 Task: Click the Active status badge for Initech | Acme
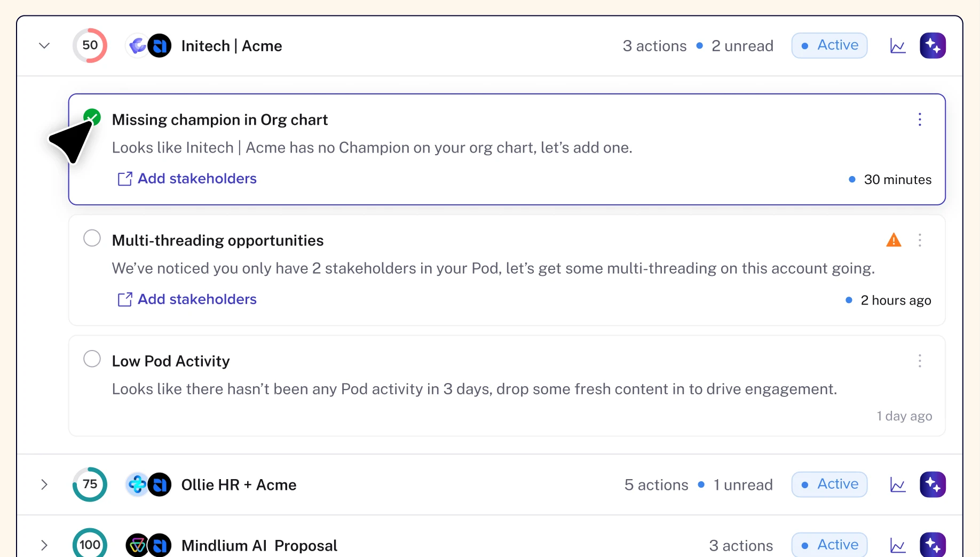pyautogui.click(x=829, y=45)
